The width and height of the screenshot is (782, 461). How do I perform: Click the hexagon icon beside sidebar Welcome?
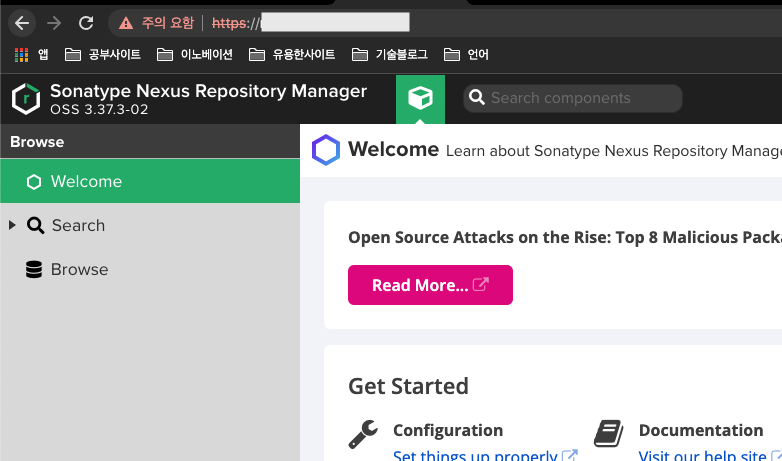click(34, 182)
